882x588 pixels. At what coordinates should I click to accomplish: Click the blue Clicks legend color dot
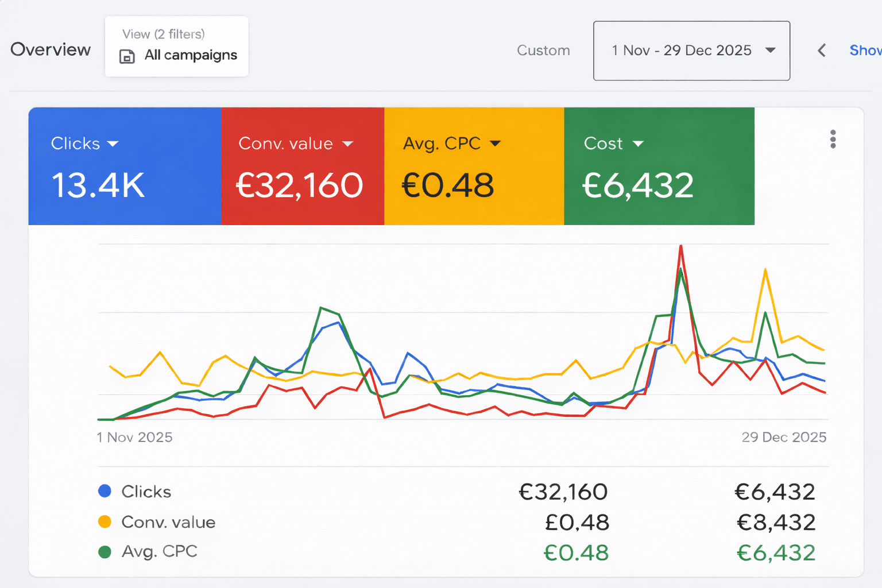pyautogui.click(x=105, y=491)
